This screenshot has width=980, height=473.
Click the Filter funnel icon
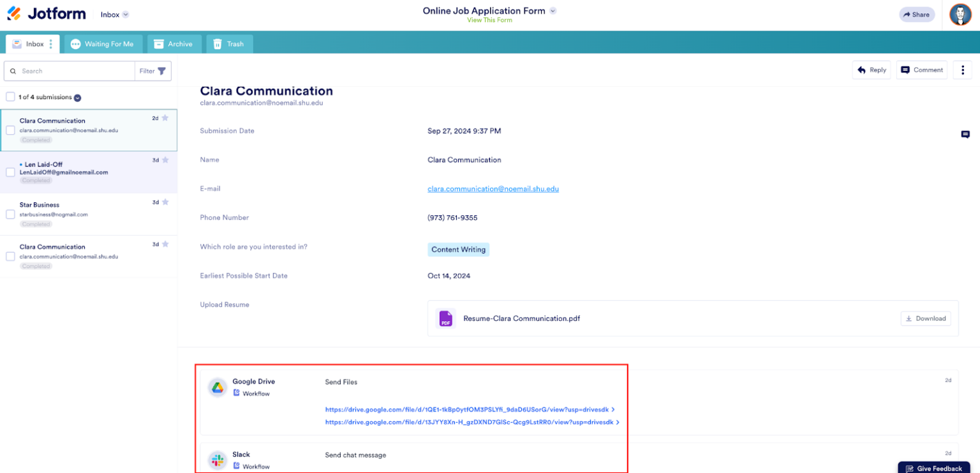(162, 71)
